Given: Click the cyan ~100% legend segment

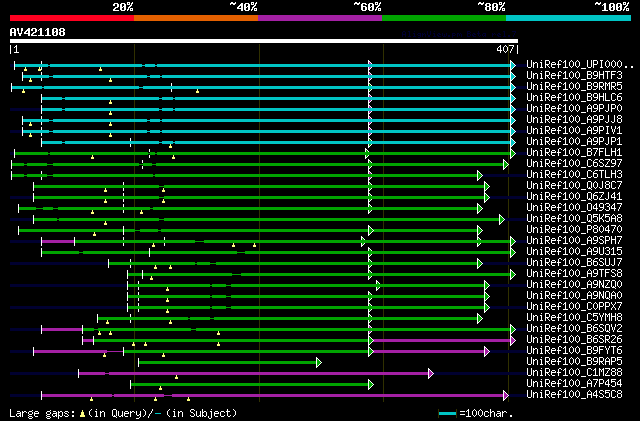Looking at the screenshot, I should (569, 18).
